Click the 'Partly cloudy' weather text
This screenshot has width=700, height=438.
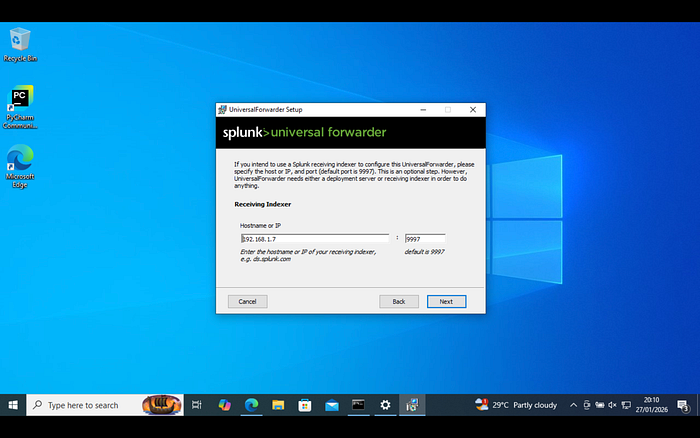[535, 405]
